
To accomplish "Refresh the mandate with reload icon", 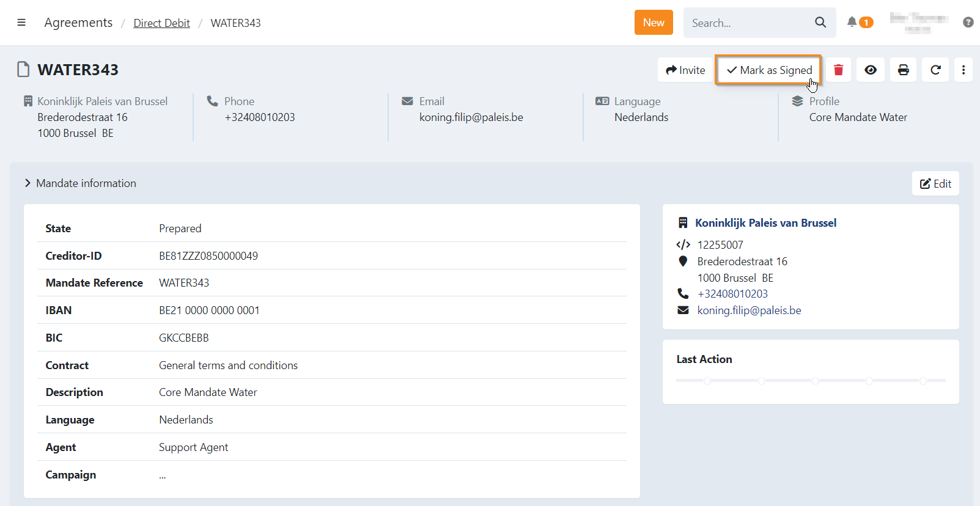I will [x=935, y=70].
